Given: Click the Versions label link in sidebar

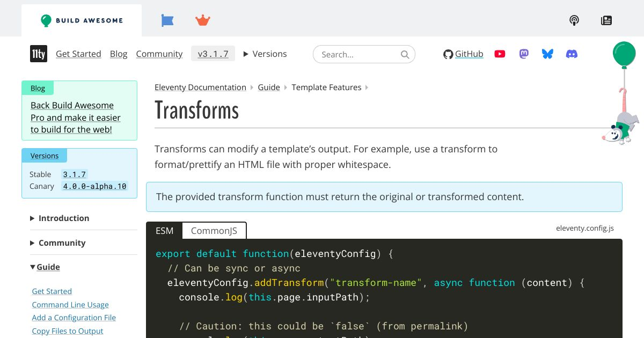Looking at the screenshot, I should pos(45,156).
